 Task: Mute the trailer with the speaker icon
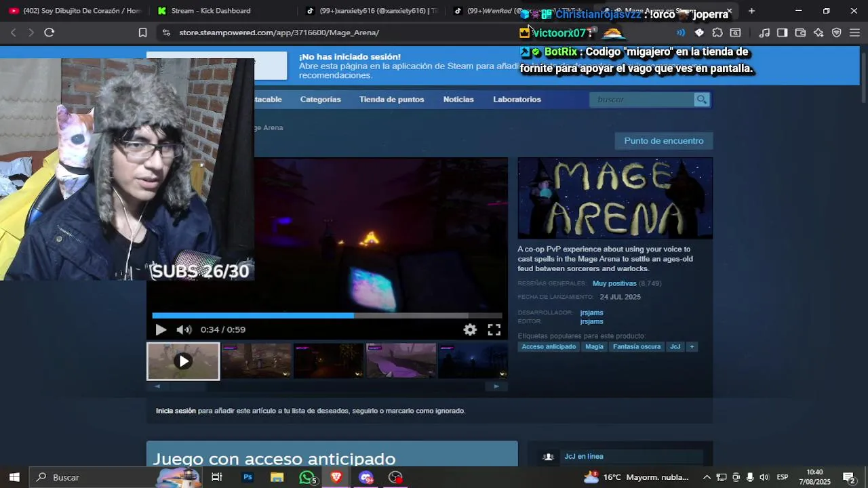pyautogui.click(x=184, y=329)
